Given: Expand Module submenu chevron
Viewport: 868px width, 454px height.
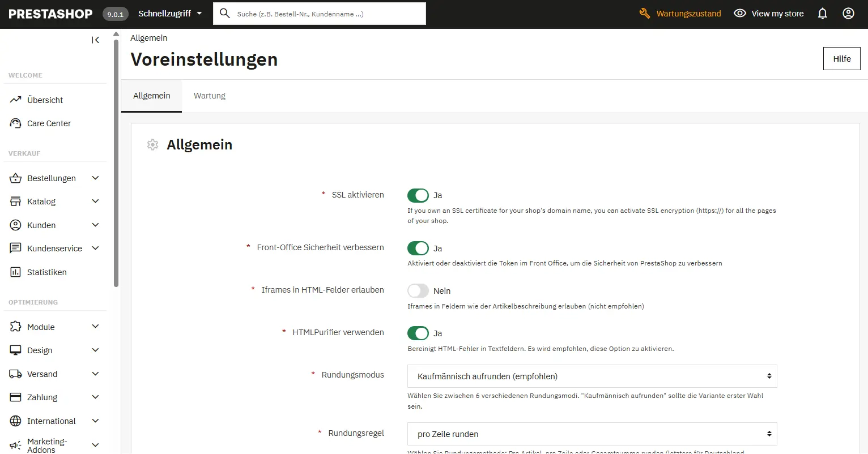Looking at the screenshot, I should [95, 327].
